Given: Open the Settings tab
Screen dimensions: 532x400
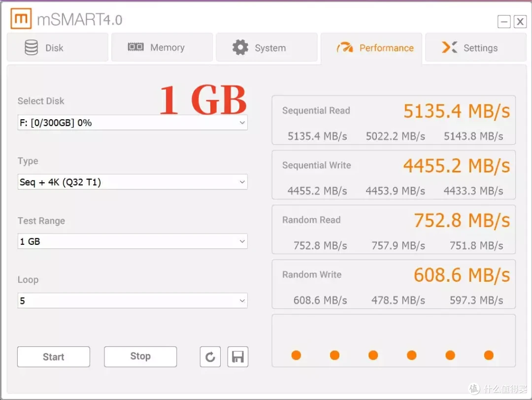Looking at the screenshot, I should pos(476,47).
